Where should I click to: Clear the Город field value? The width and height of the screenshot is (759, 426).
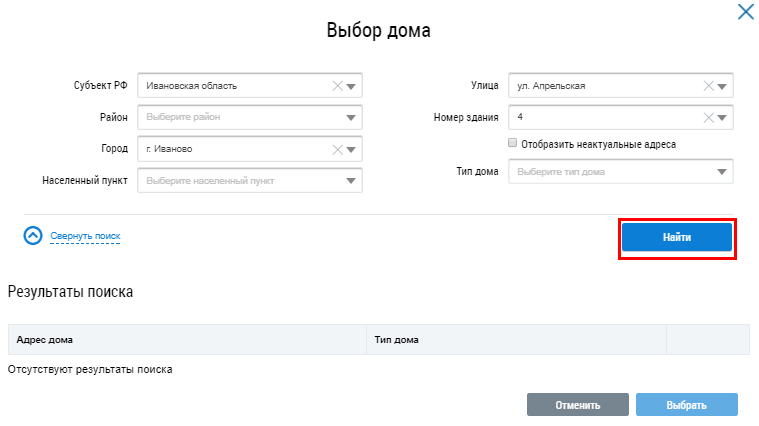(337, 149)
